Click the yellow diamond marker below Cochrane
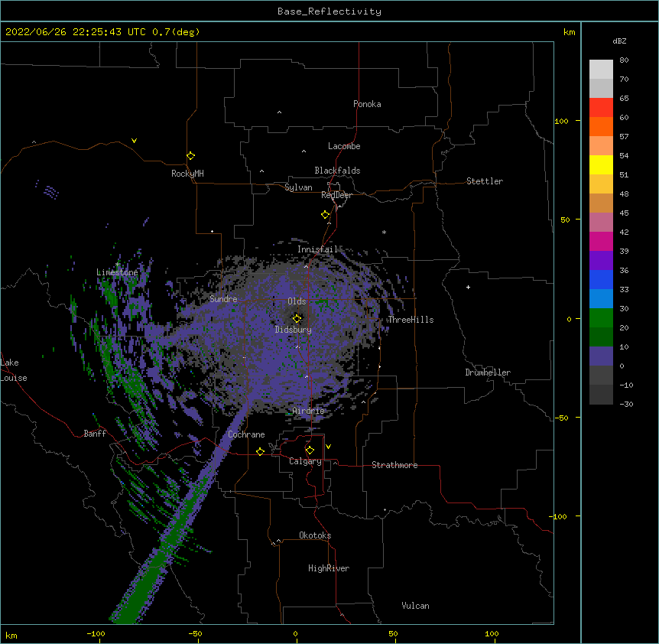The height and width of the screenshot is (644, 659). [260, 451]
